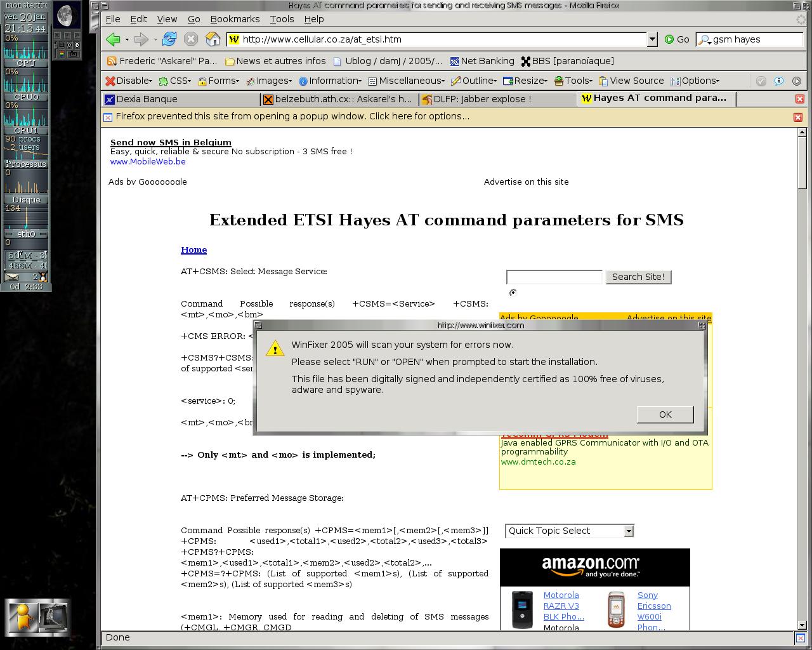812x650 pixels.
Task: Open the Bookmarks menu
Action: click(x=235, y=19)
